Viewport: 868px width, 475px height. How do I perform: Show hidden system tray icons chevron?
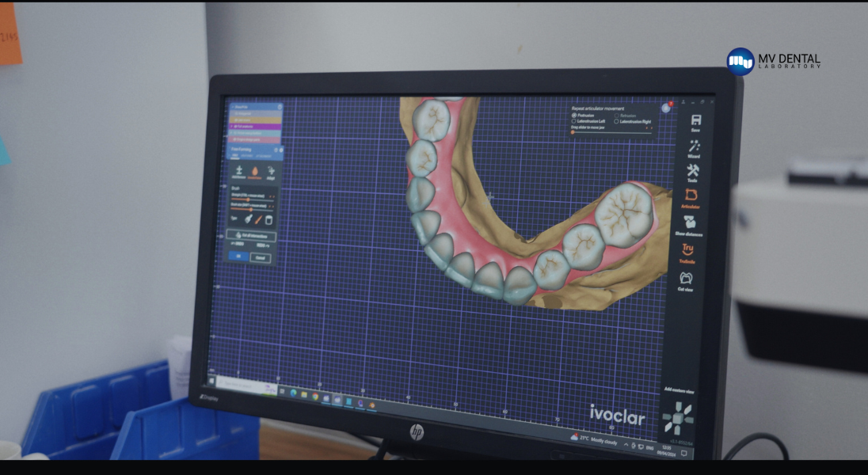click(626, 445)
